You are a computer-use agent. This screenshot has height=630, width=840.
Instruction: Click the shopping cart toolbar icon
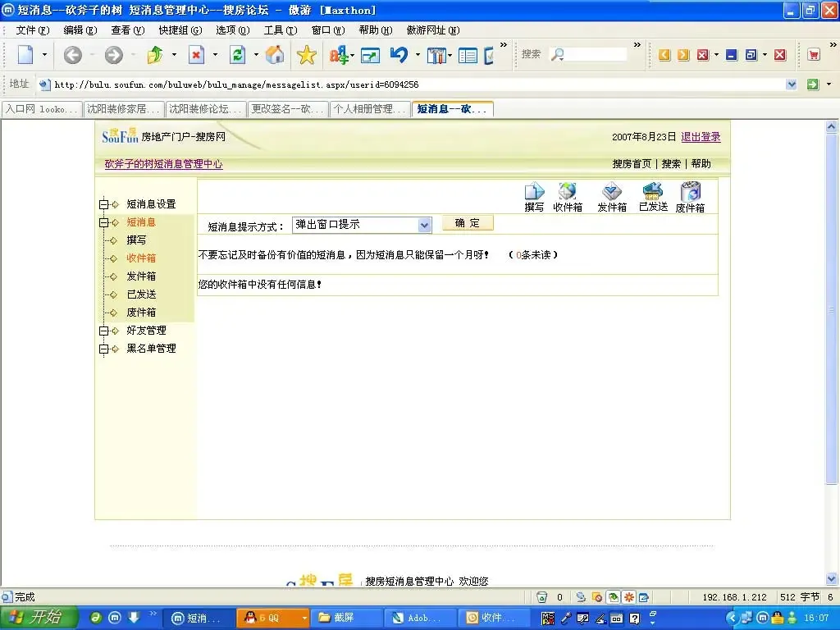pyautogui.click(x=814, y=55)
